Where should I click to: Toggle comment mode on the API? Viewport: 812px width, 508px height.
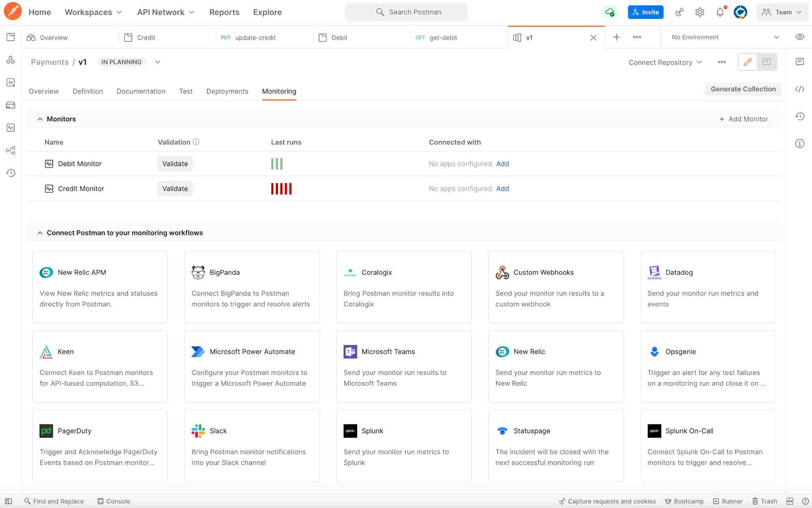point(767,62)
